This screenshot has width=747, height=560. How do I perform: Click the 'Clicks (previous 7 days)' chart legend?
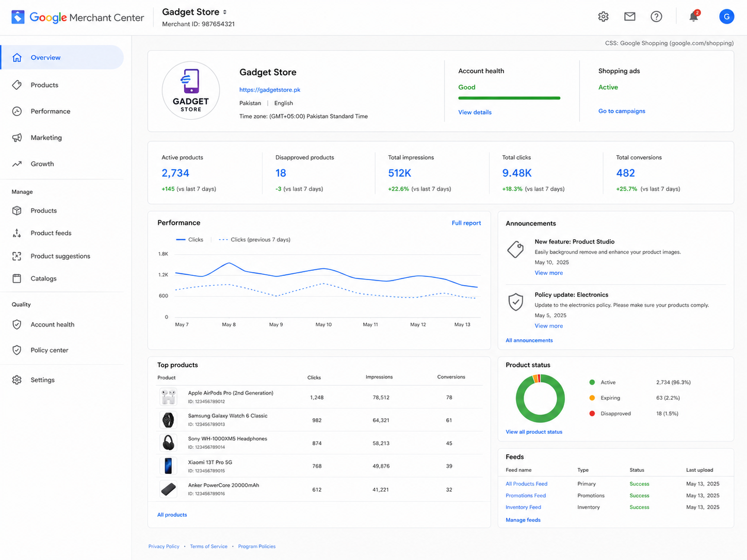[254, 240]
